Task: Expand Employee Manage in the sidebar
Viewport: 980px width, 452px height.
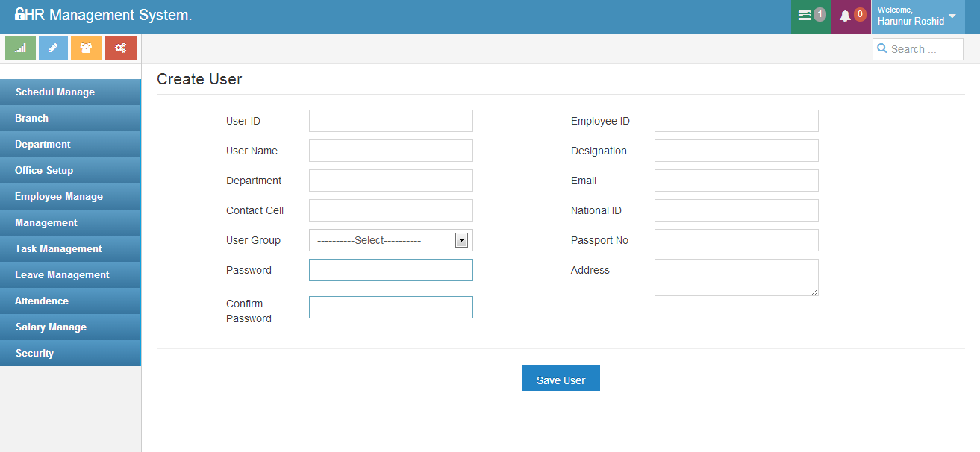Action: pyautogui.click(x=59, y=196)
